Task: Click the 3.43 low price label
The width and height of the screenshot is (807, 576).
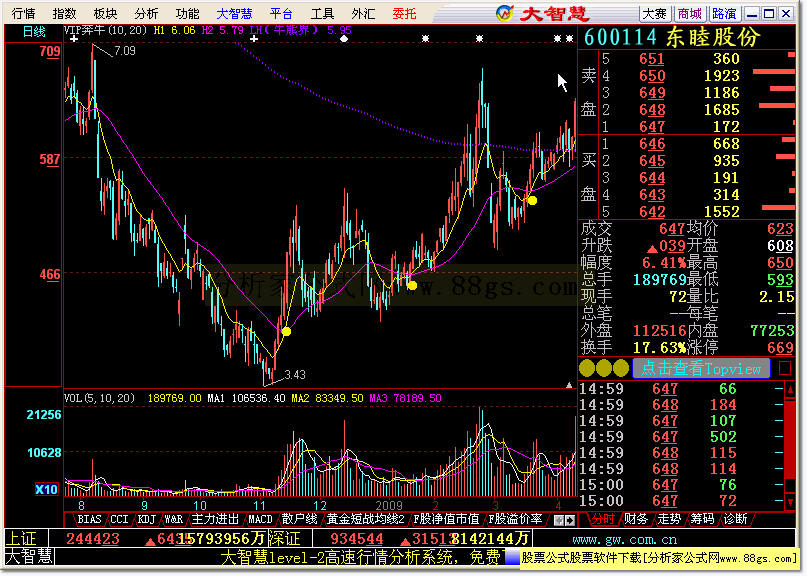Action: point(295,375)
